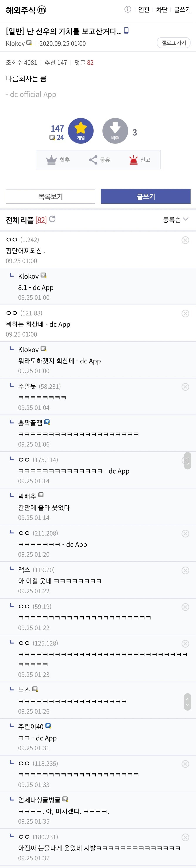Click the 공유 share icon
This screenshot has height=868, width=196.
pos(93,160)
